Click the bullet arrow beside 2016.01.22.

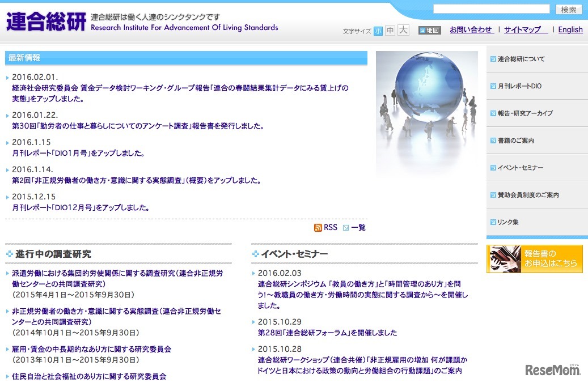click(x=7, y=116)
